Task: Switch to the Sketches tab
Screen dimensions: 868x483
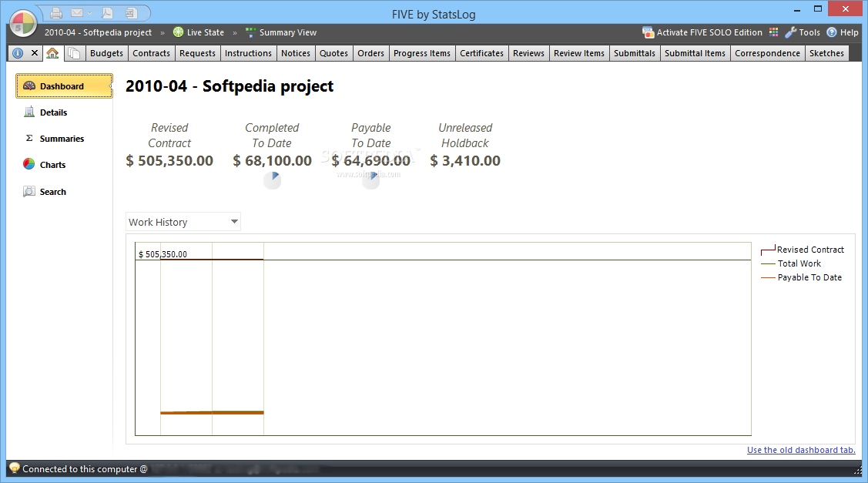Action: pos(826,53)
